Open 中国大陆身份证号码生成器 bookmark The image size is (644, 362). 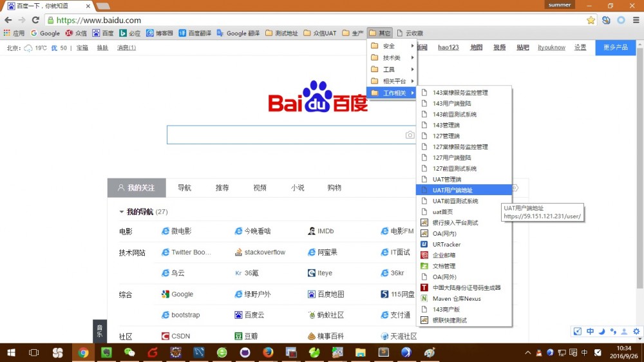tap(464, 288)
